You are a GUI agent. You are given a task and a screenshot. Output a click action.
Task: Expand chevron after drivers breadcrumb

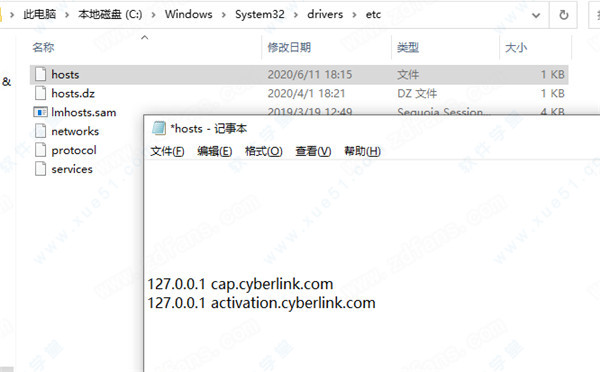(354, 15)
